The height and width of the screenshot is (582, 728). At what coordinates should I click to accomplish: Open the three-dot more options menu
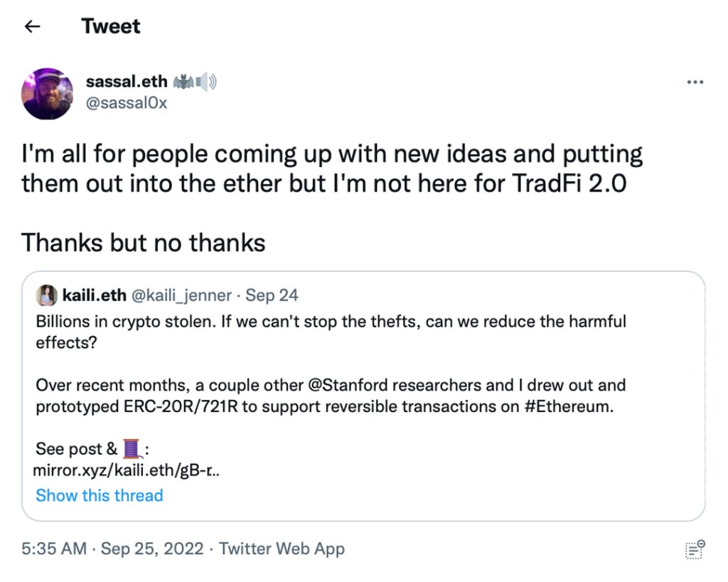point(695,83)
